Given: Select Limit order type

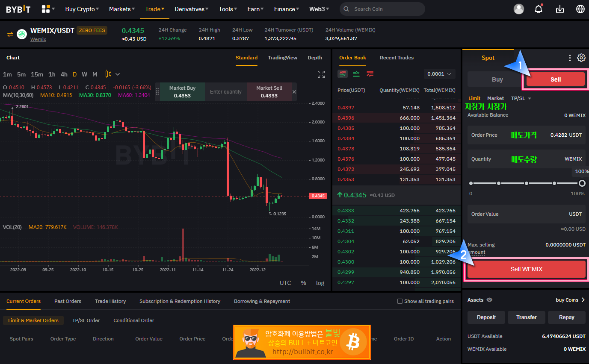Looking at the screenshot, I should coord(474,98).
